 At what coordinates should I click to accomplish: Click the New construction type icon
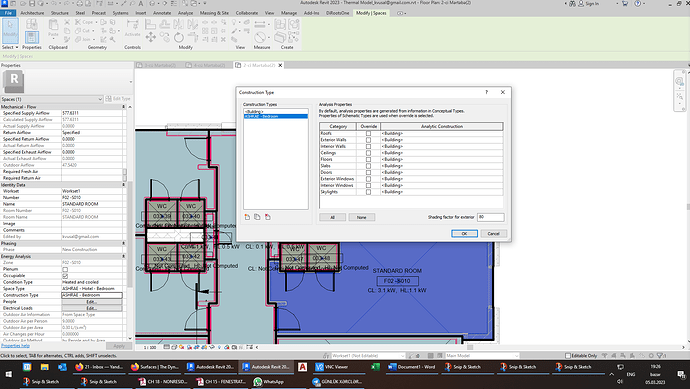click(x=247, y=217)
